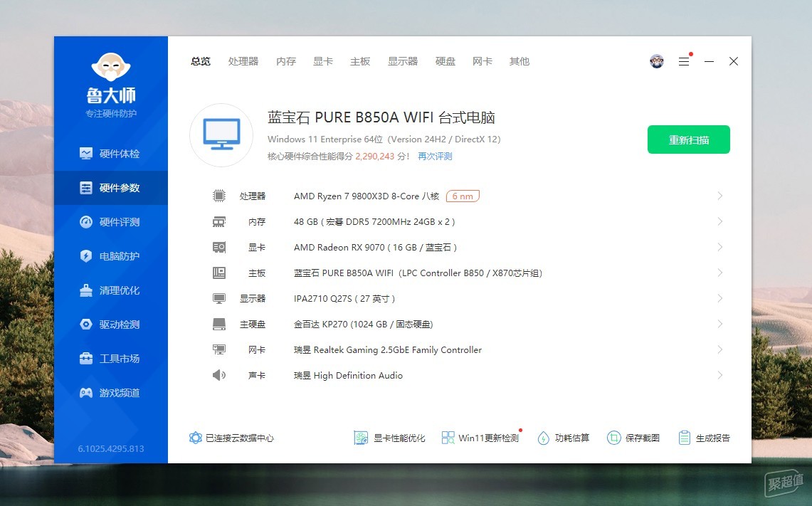Switch to the 网卡 tab

pos(482,61)
